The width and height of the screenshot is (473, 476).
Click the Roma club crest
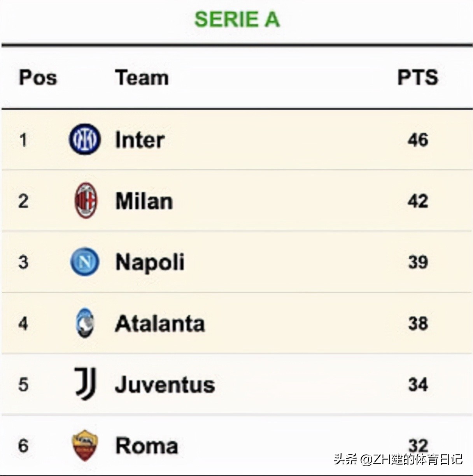pos(85,445)
